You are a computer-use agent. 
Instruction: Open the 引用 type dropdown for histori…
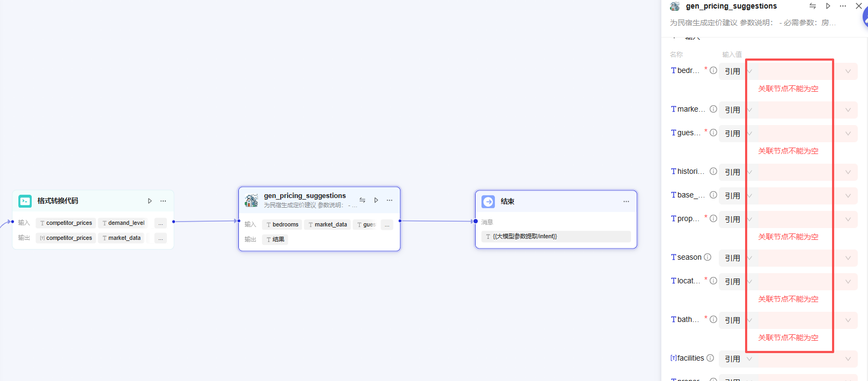pos(738,172)
